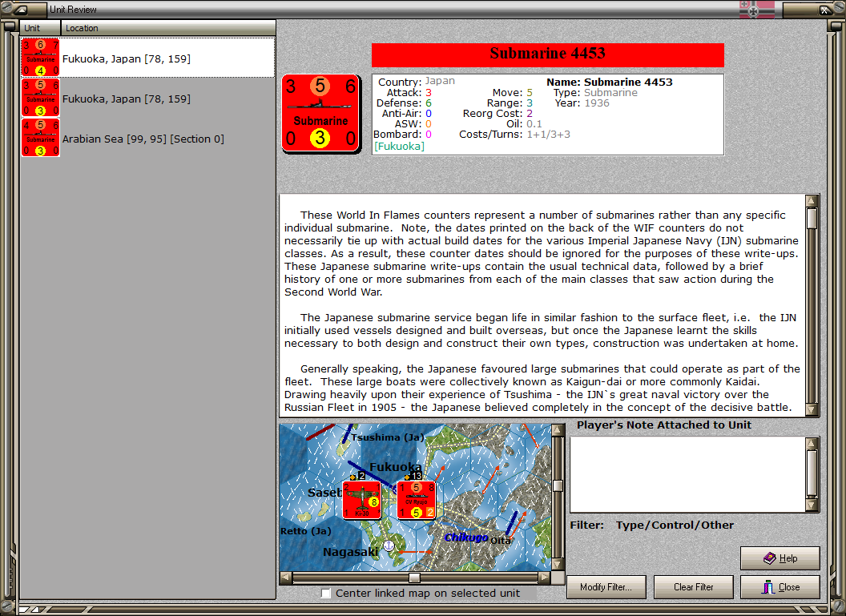Click 'Costs/Turns: 1+1/3+3' value
The width and height of the screenshot is (846, 616).
pos(514,135)
